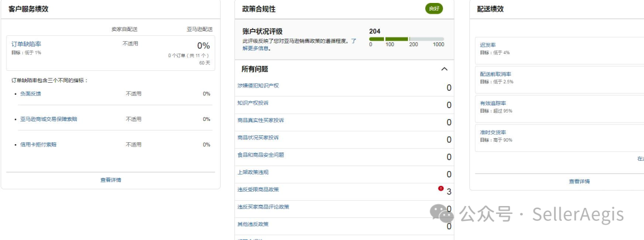Open 商品状况买家投诉 issue link
644x240 pixels.
(x=258, y=138)
